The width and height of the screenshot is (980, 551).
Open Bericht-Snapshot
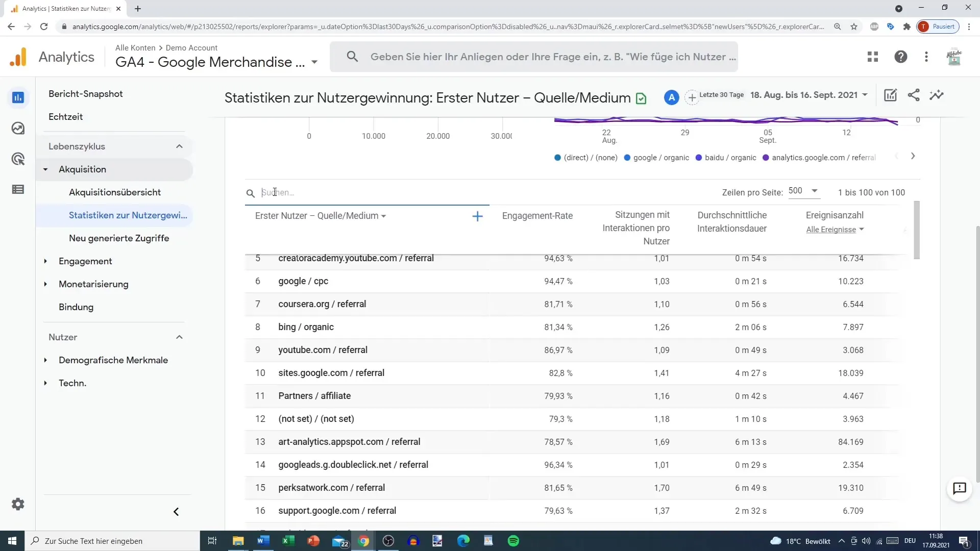[x=86, y=94]
